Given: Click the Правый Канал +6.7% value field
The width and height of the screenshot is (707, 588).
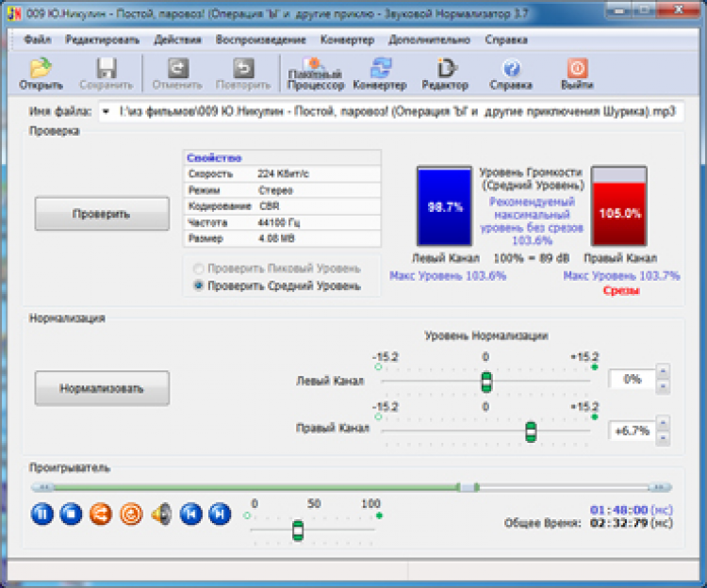Looking at the screenshot, I should click(x=632, y=431).
